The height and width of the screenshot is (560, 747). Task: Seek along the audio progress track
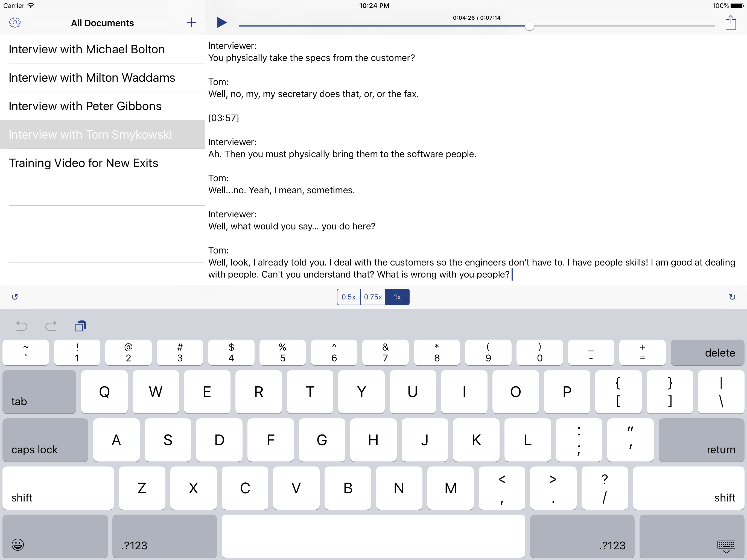coord(477,26)
